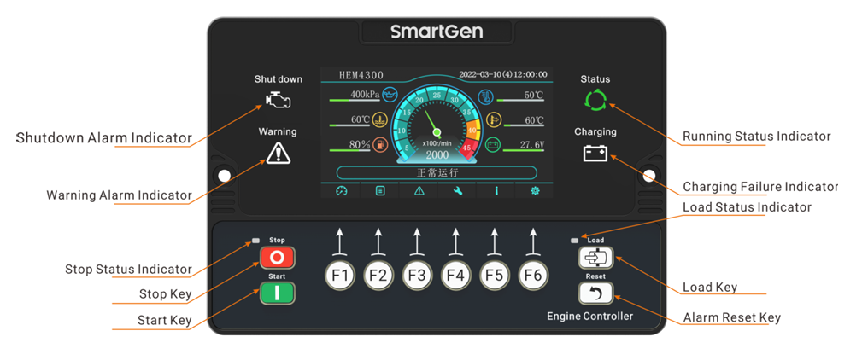
Task: Click the 27.6V battery voltage value
Action: click(532, 145)
